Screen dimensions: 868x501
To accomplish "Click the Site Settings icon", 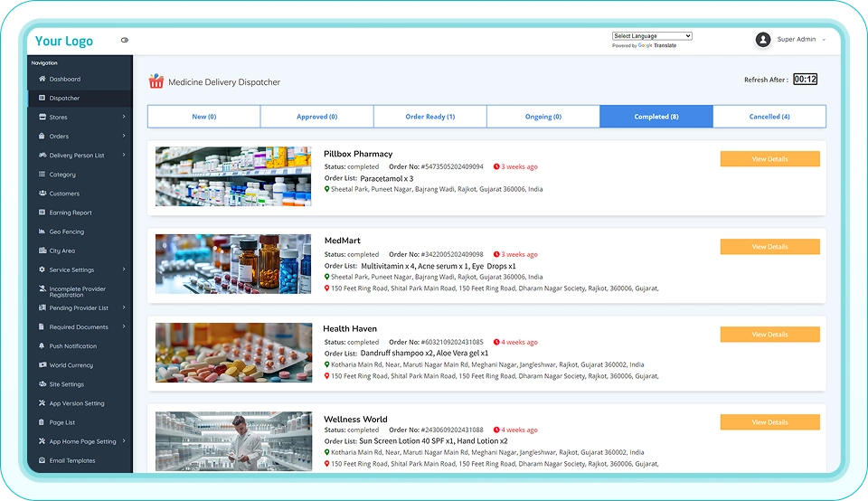I will (42, 384).
